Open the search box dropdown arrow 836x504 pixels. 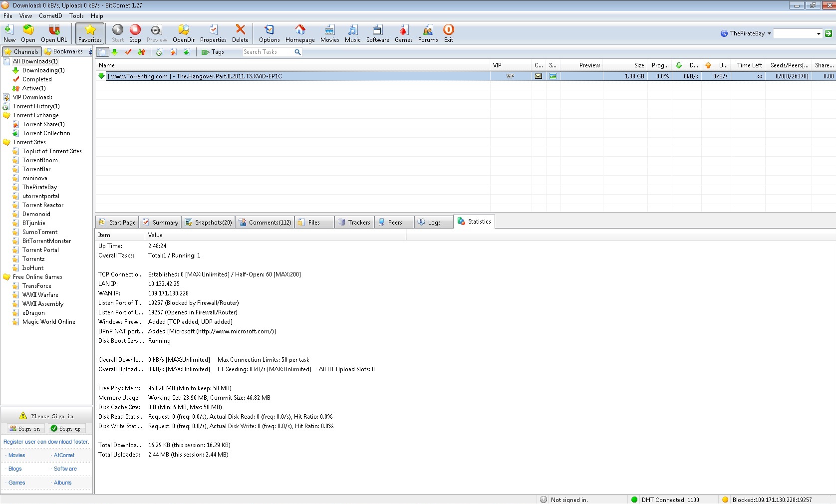coord(819,33)
